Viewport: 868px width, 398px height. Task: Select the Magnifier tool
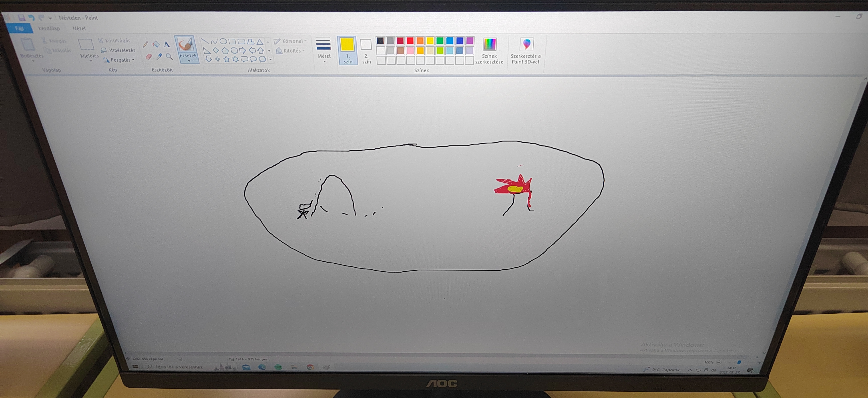pyautogui.click(x=169, y=57)
